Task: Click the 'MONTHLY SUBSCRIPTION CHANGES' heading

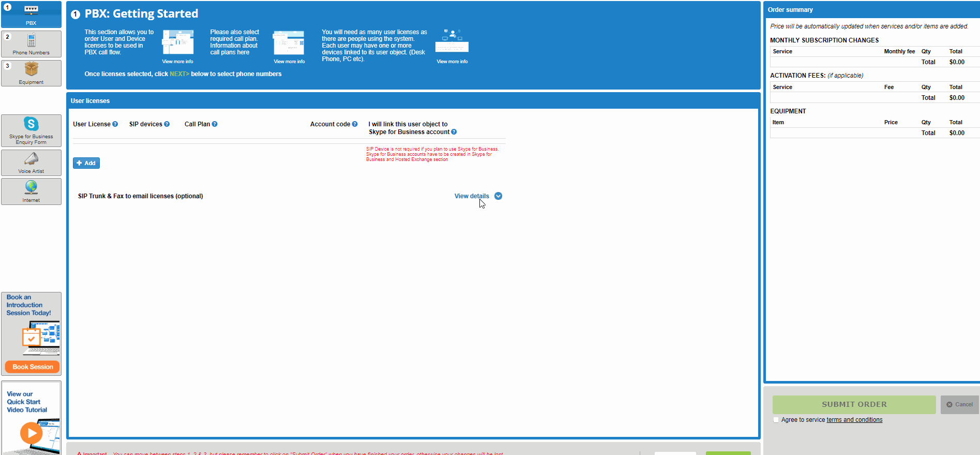Action: [824, 40]
